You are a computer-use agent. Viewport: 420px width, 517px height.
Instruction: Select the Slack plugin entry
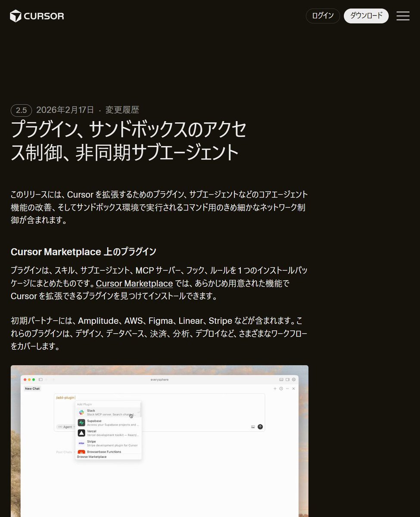(x=109, y=412)
